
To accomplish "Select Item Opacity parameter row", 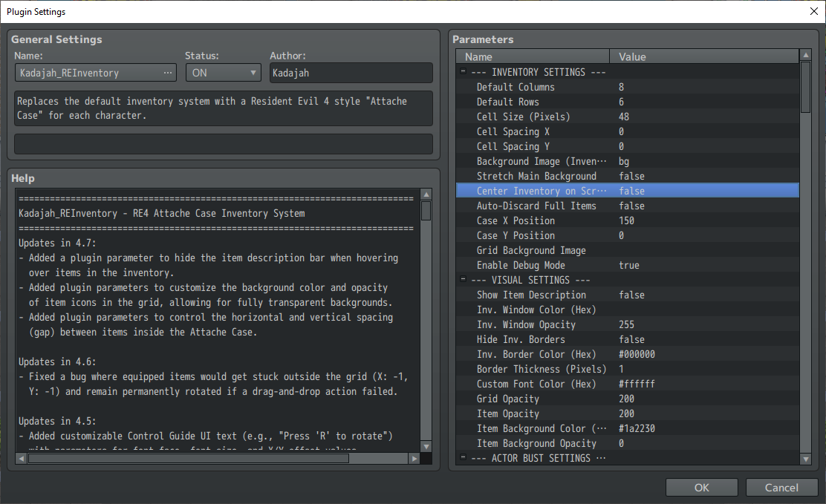I will (628, 413).
